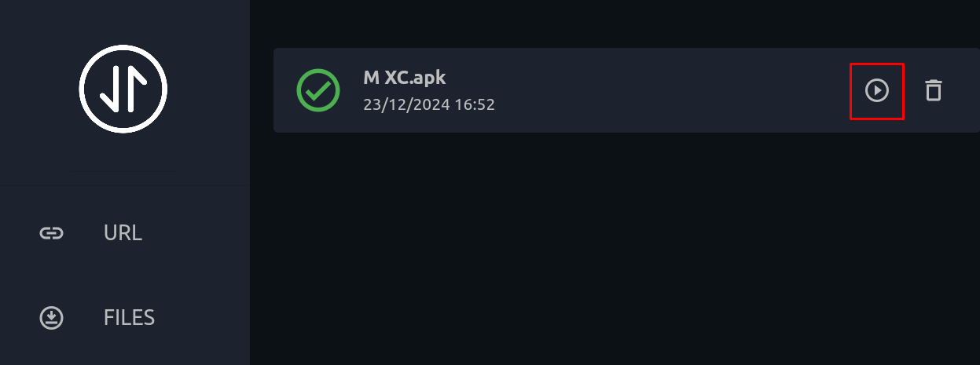Select the chain link icon beside URL

pos(51,233)
